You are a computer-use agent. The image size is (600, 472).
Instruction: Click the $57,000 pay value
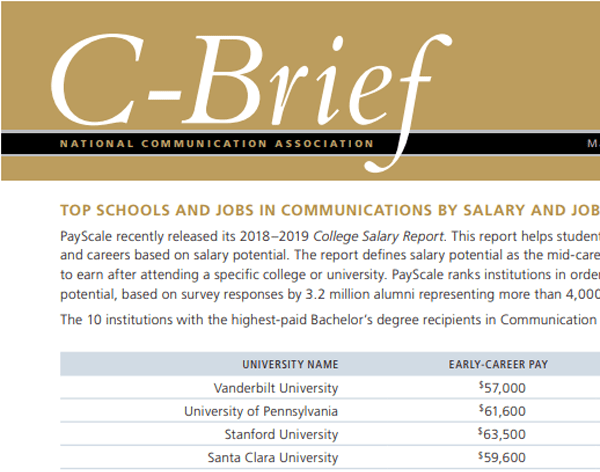coord(502,388)
